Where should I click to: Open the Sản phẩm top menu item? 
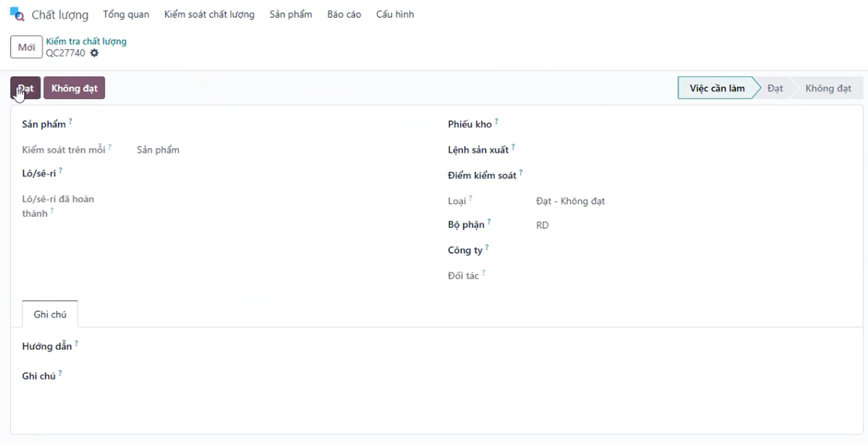(x=290, y=14)
